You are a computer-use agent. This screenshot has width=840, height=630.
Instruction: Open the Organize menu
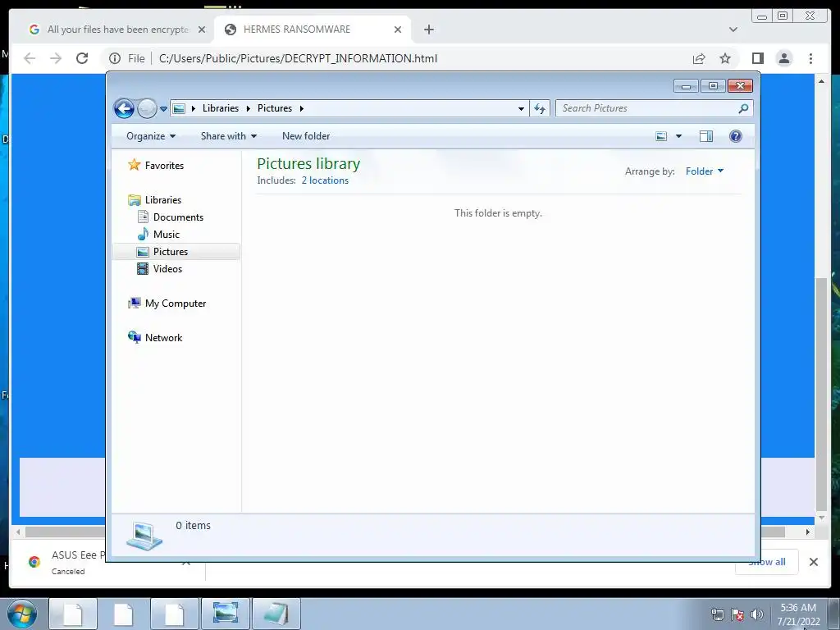point(151,136)
